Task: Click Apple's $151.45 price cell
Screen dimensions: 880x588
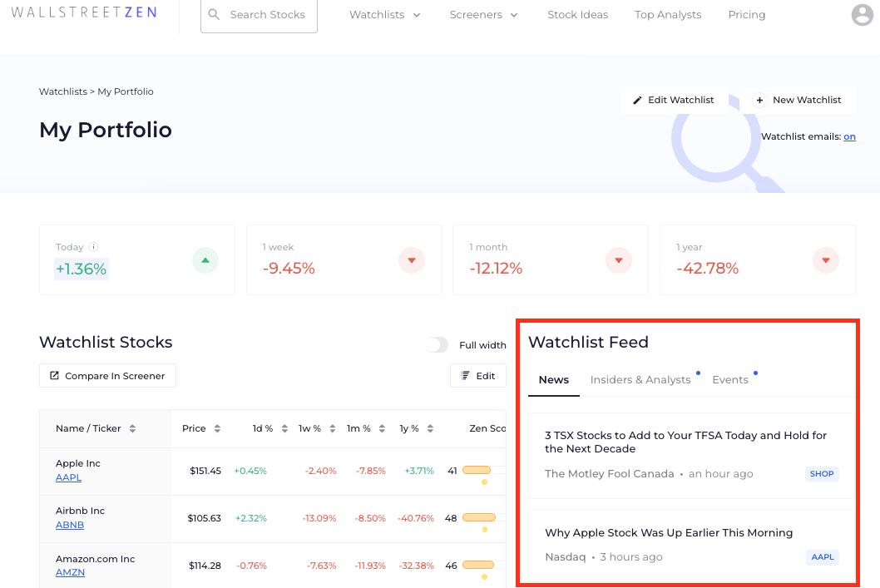Action: [205, 471]
